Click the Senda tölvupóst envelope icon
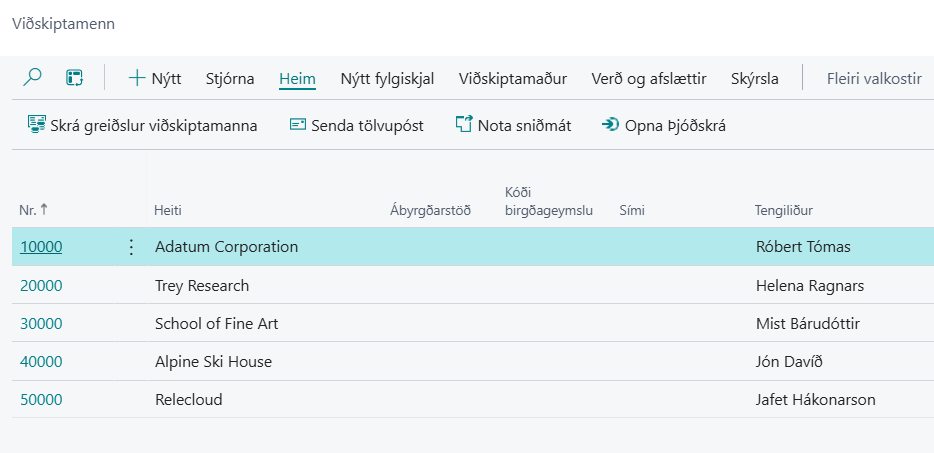Screen dimensions: 934x453 297,125
